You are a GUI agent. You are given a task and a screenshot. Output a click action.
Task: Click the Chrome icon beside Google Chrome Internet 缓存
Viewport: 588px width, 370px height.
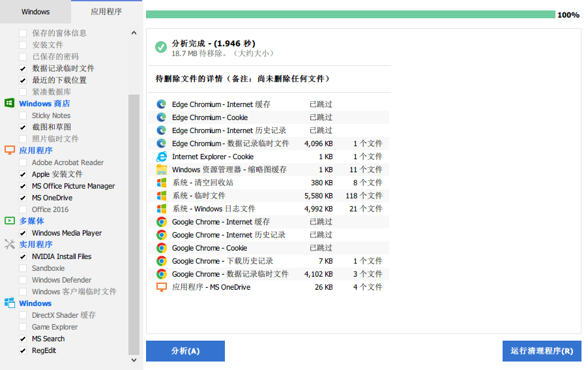pyautogui.click(x=161, y=222)
